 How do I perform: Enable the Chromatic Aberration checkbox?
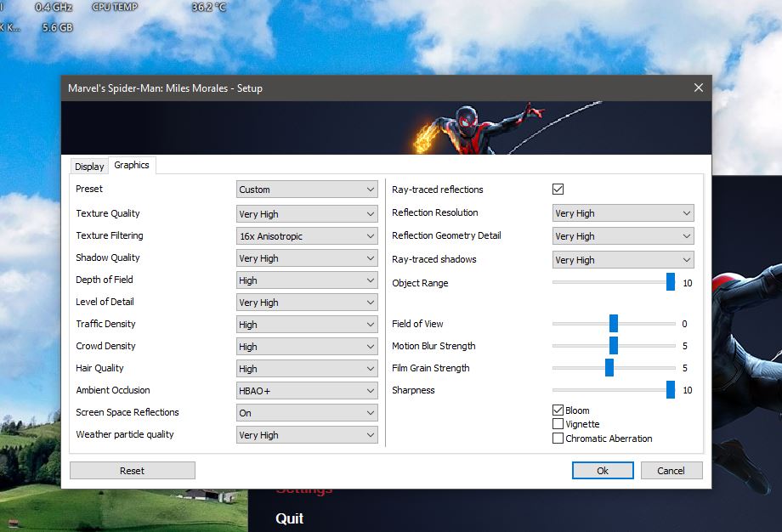[558, 439]
